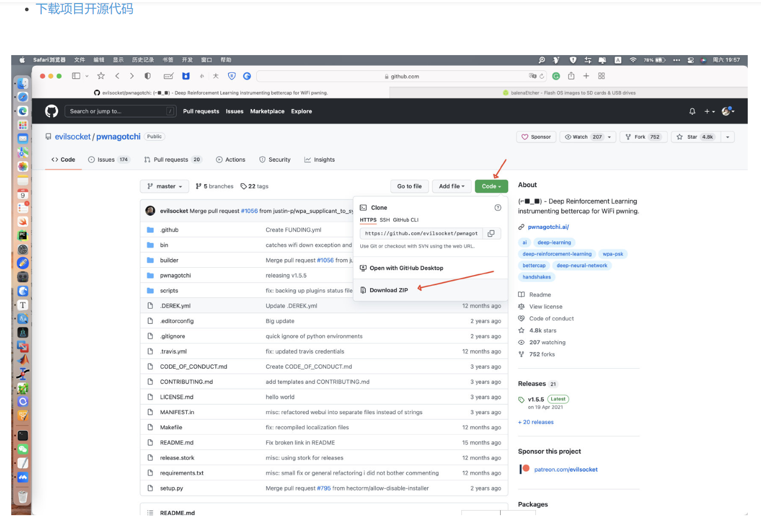Click the Wi-Fi icon in menu bar
Image resolution: width=761 pixels, height=532 pixels.
tap(633, 60)
